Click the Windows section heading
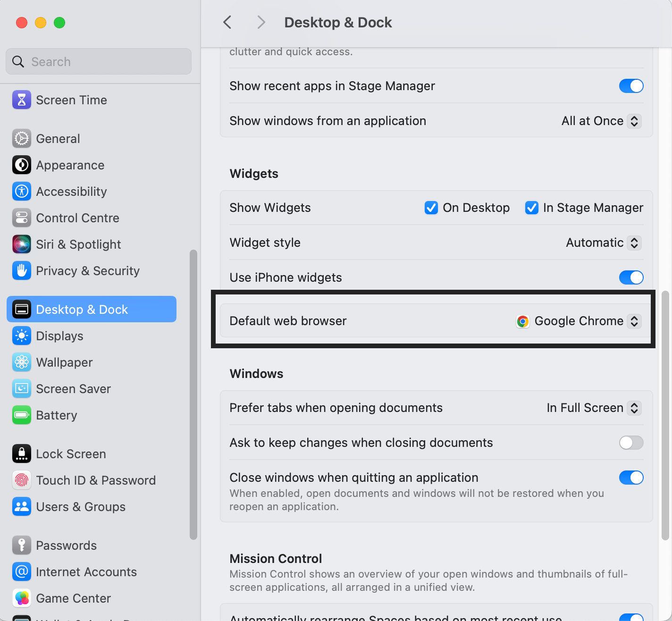Screen dimensions: 672x621 tap(257, 374)
